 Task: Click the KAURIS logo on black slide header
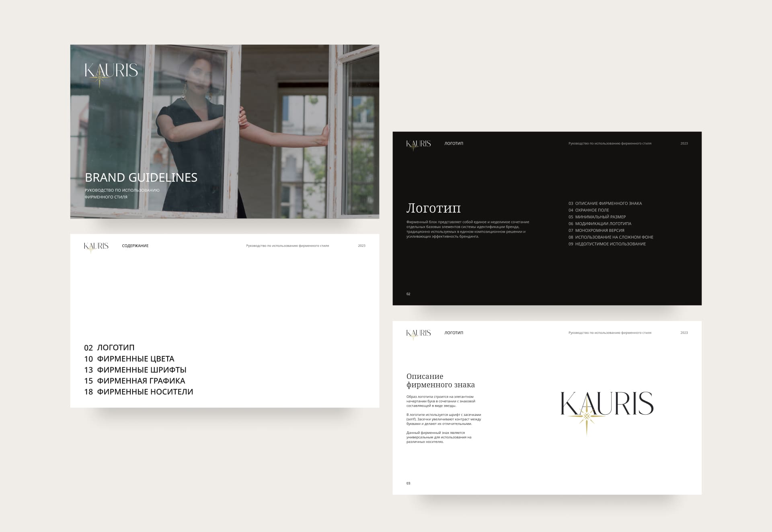point(418,144)
